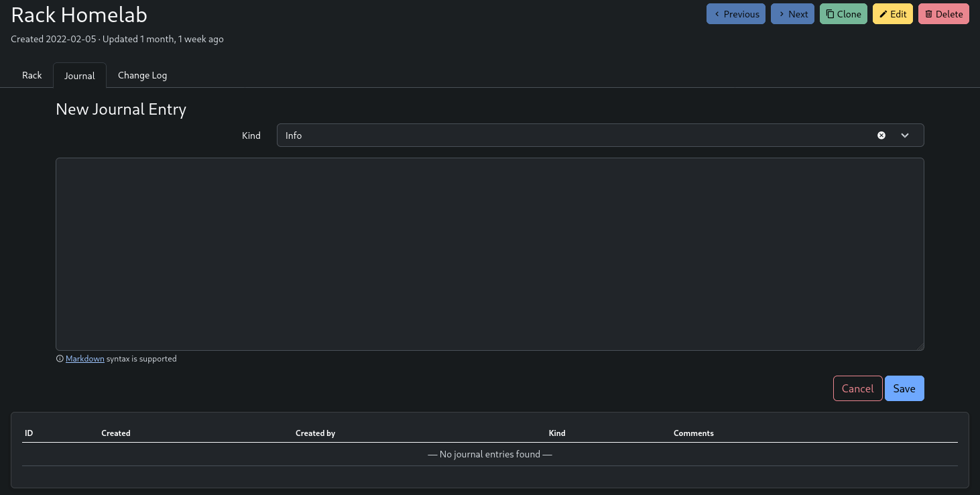Open the Markdown syntax link

coord(85,359)
